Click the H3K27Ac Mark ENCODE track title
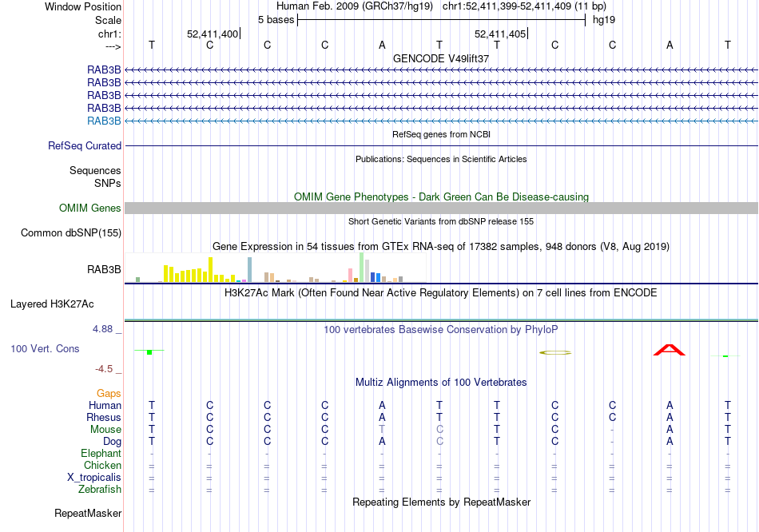 point(441,293)
